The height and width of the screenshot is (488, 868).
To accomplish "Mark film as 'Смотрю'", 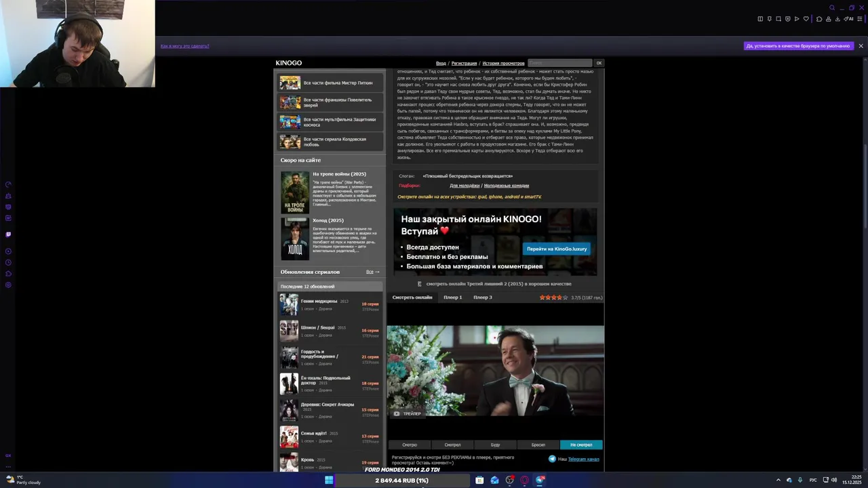I will (410, 445).
